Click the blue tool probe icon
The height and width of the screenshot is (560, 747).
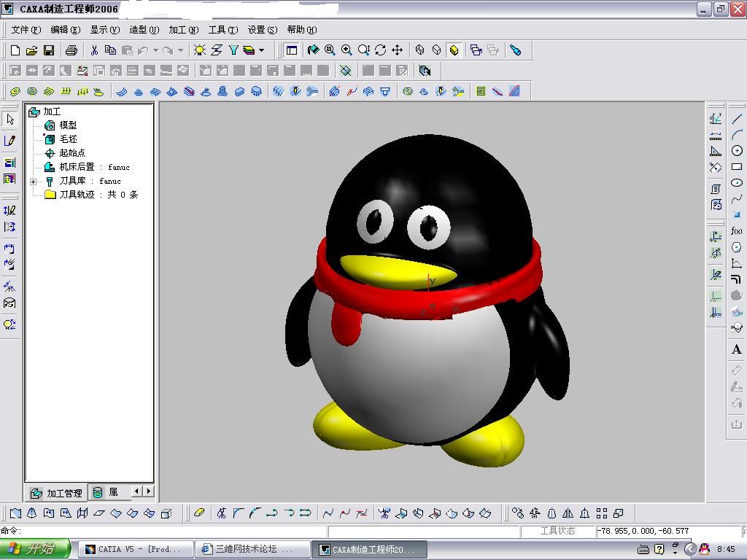515,50
